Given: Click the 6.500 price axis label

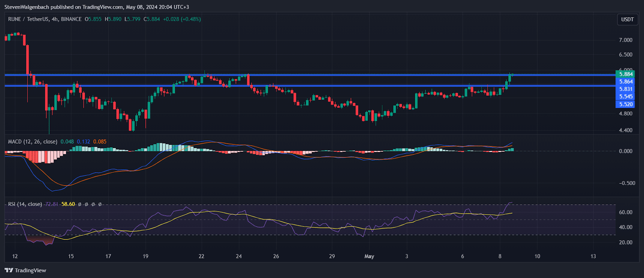Looking at the screenshot, I should (625, 54).
